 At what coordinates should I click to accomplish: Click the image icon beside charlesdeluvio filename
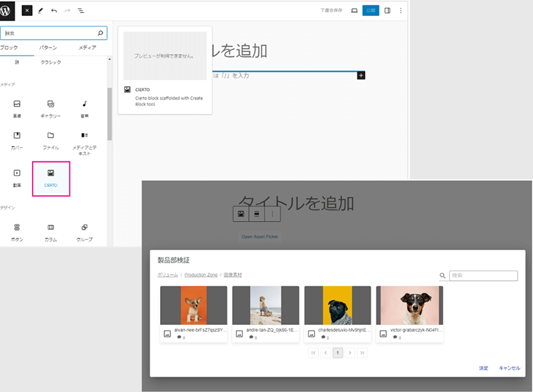311,334
